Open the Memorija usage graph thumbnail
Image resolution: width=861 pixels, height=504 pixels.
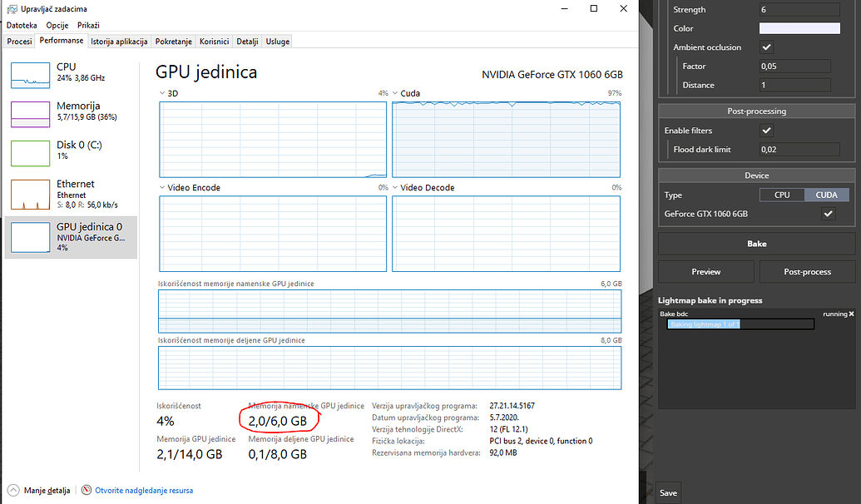30,114
